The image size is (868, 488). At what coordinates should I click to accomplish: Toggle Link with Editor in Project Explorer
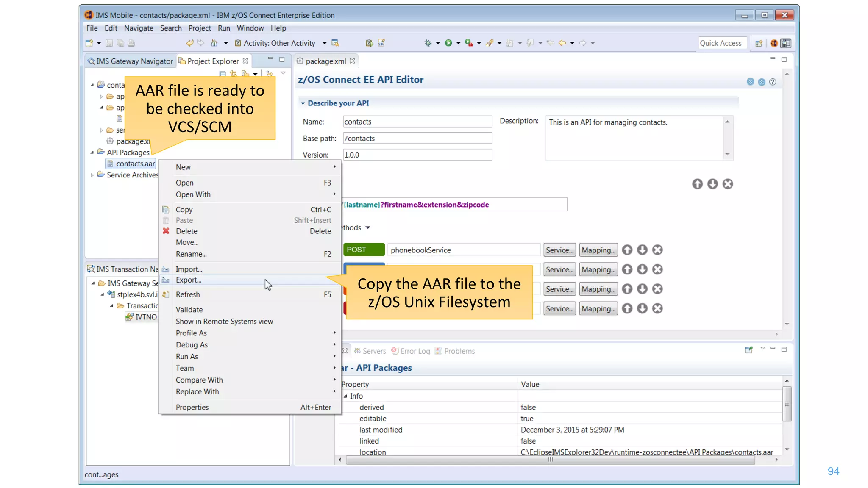234,74
